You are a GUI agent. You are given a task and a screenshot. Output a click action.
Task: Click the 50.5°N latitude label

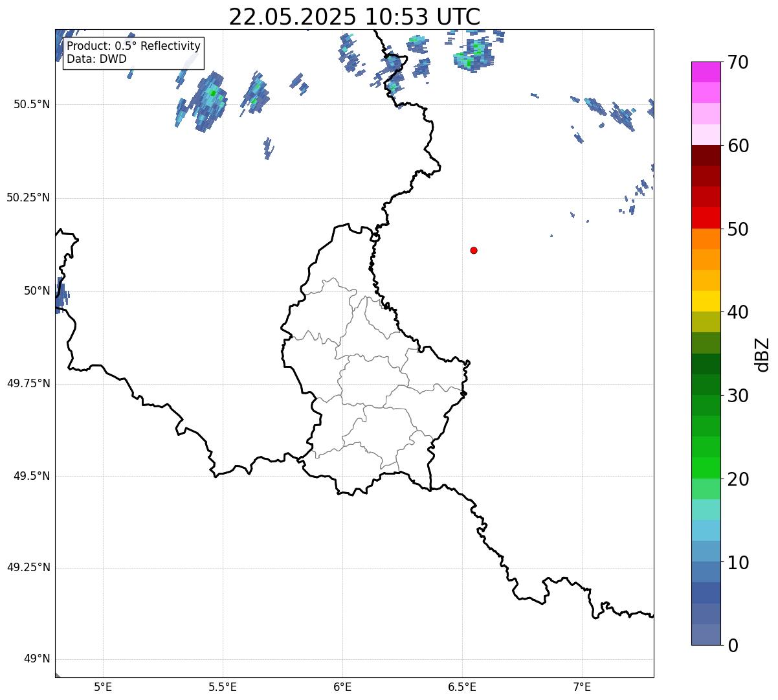click(32, 105)
